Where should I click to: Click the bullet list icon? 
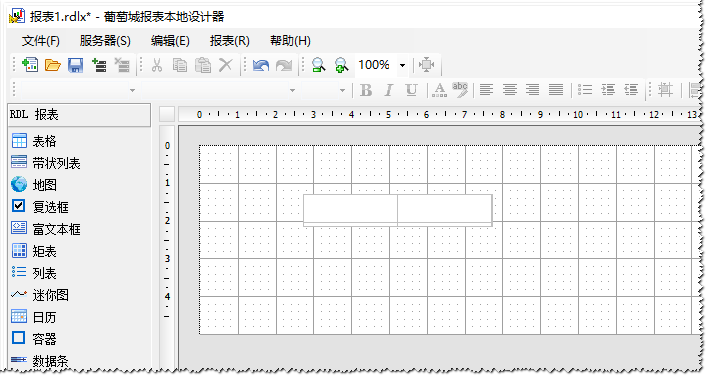pos(585,90)
